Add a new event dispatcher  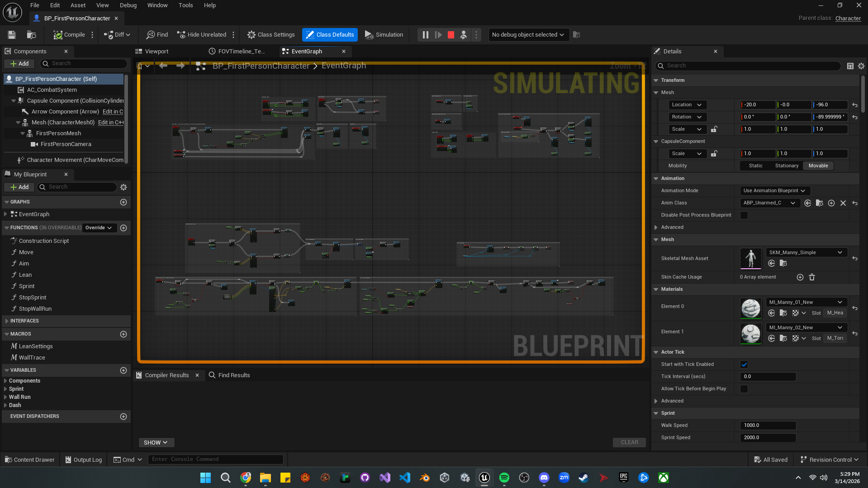point(123,417)
